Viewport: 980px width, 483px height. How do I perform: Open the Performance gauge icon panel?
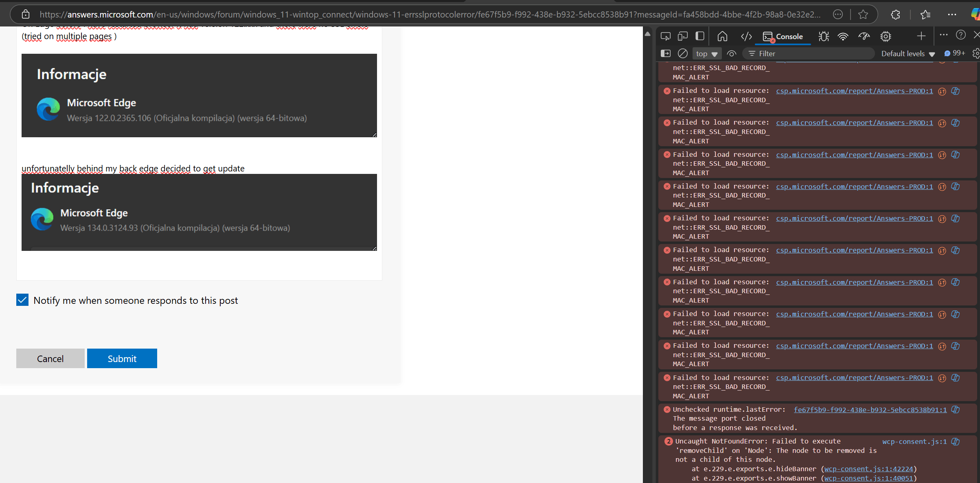click(864, 37)
